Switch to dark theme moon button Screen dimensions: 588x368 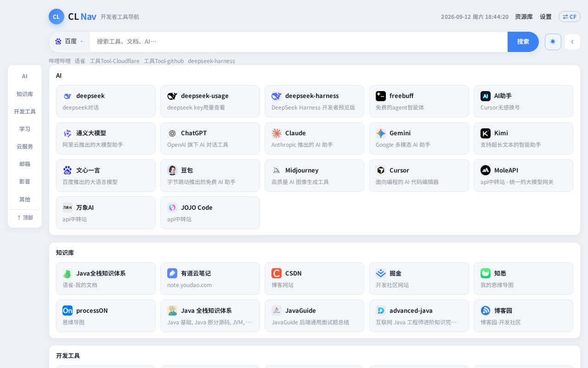572,42
